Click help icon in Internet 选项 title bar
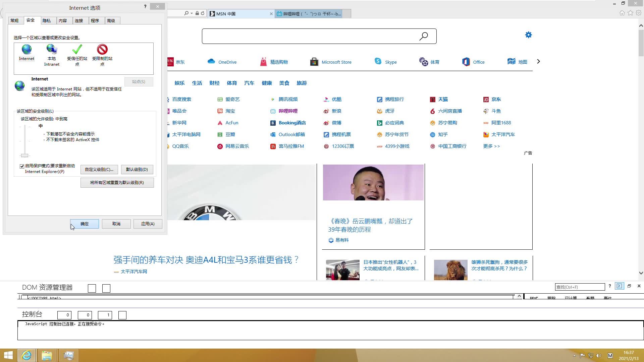The width and height of the screenshot is (644, 362). (x=145, y=6)
